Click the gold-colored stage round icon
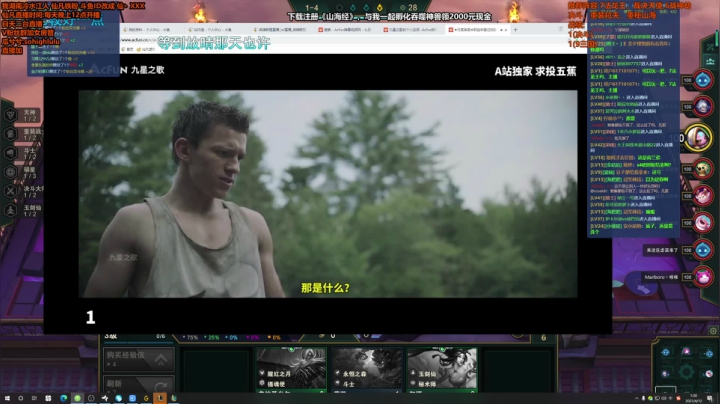The height and width of the screenshot is (404, 720). [379, 7]
